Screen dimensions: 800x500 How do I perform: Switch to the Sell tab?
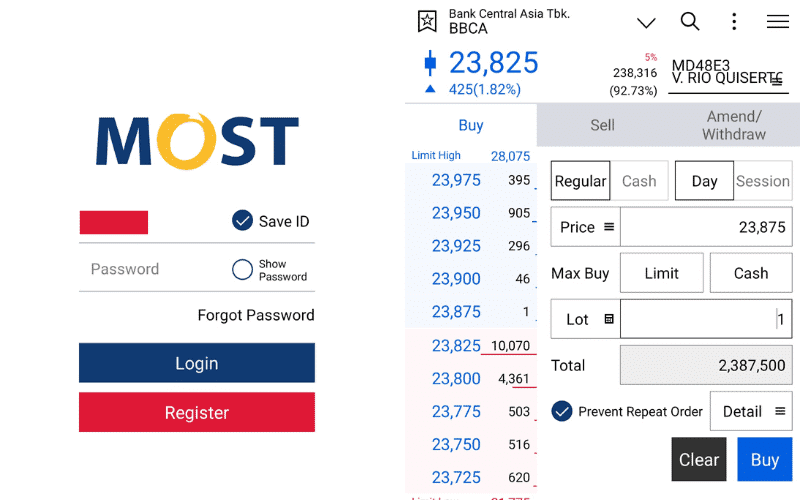click(x=602, y=125)
